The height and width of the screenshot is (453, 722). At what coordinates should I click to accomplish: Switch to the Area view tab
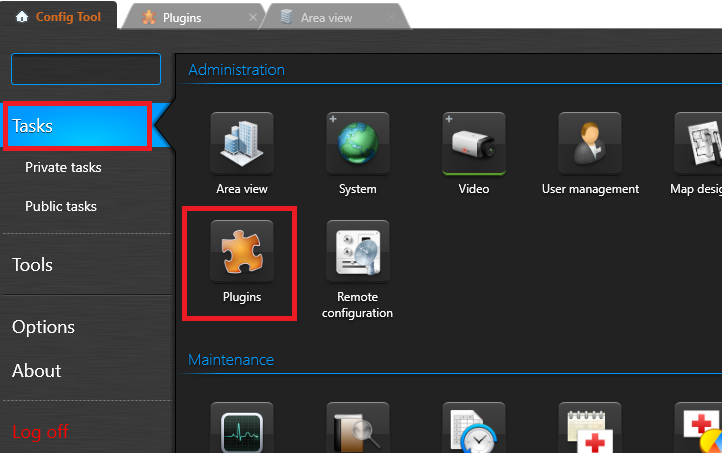click(326, 18)
